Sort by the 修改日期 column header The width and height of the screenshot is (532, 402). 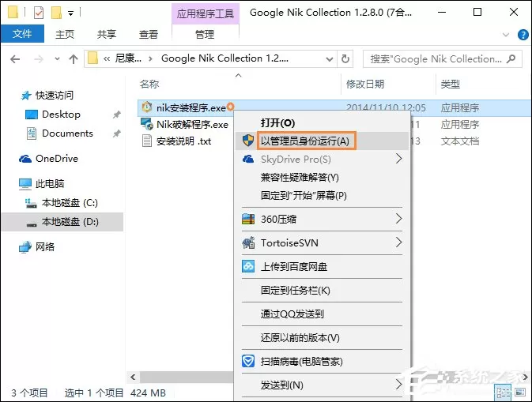click(x=365, y=84)
